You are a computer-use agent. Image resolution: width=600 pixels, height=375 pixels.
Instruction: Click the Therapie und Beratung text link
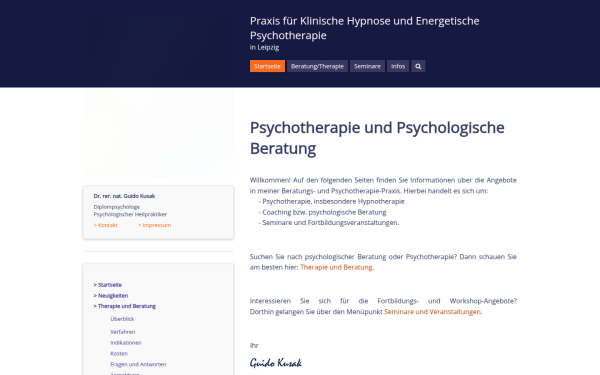point(336,267)
